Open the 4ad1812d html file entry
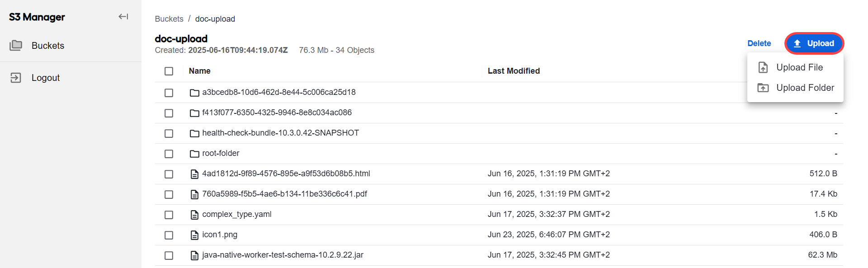Screen dimensions: 868x268 pyautogui.click(x=286, y=174)
